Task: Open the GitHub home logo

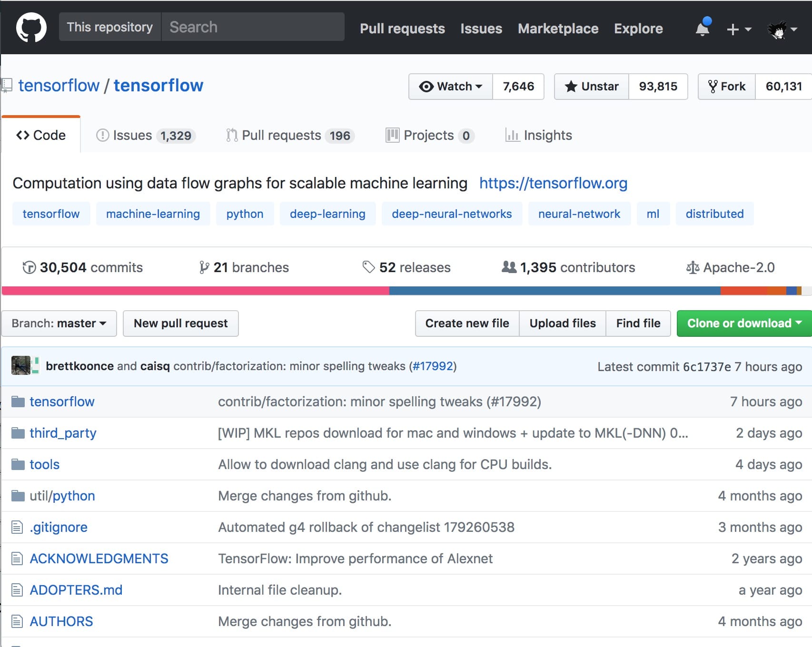Action: (31, 28)
